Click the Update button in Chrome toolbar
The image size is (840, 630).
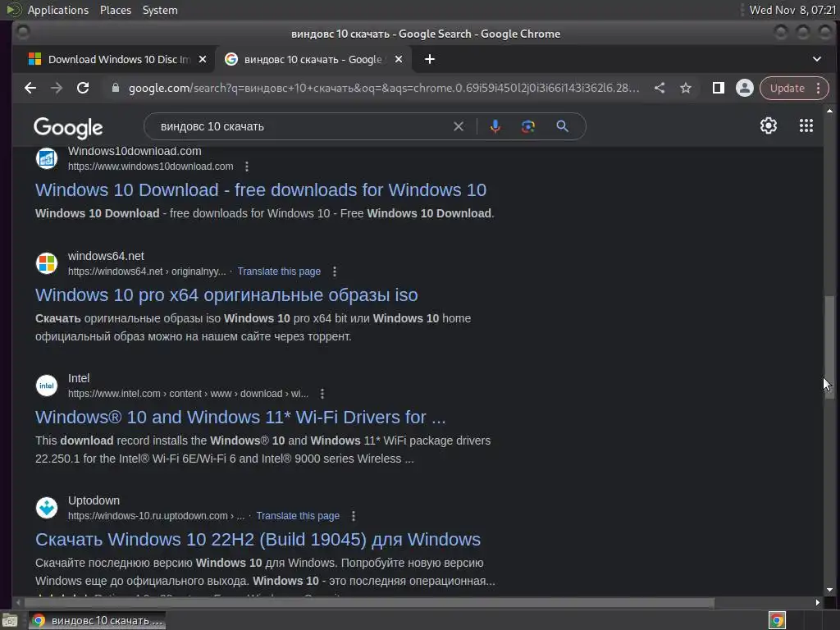point(787,88)
